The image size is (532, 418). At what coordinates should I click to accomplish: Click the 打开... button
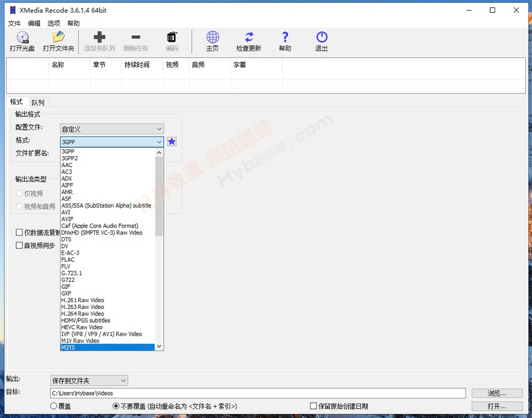pyautogui.click(x=497, y=406)
